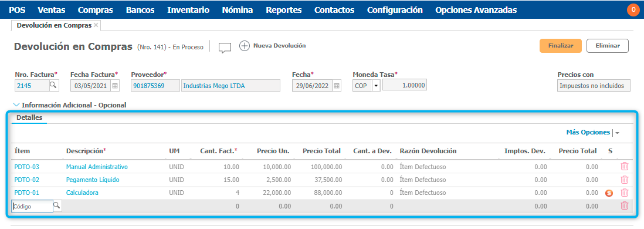Open the Nómina menu
Screen dimensions: 644x229
238,10
